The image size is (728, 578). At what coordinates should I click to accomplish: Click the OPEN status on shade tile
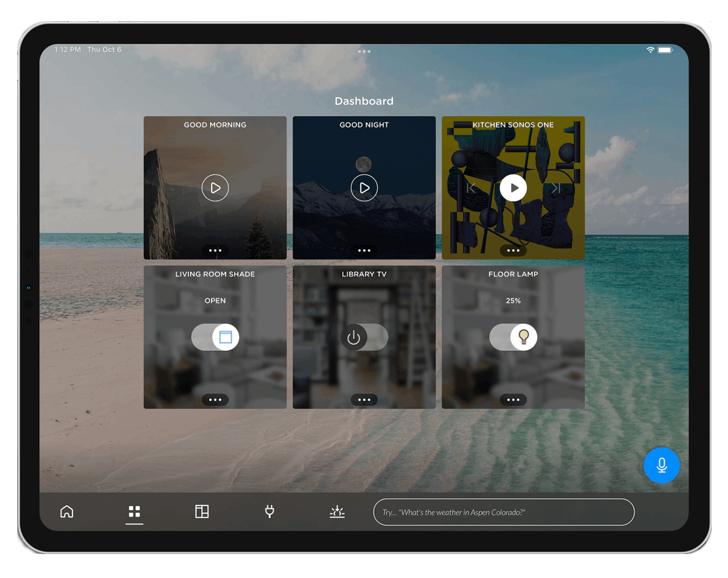tap(215, 301)
